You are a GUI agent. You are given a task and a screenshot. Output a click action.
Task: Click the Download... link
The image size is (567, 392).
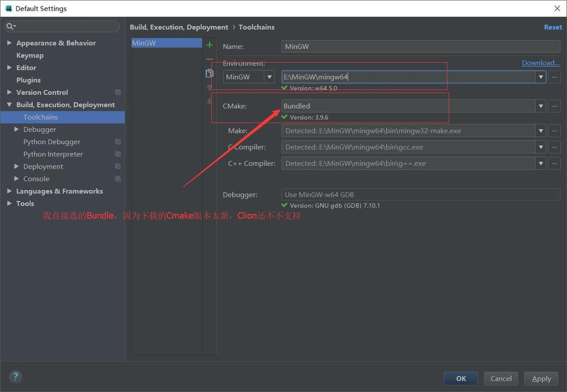540,63
